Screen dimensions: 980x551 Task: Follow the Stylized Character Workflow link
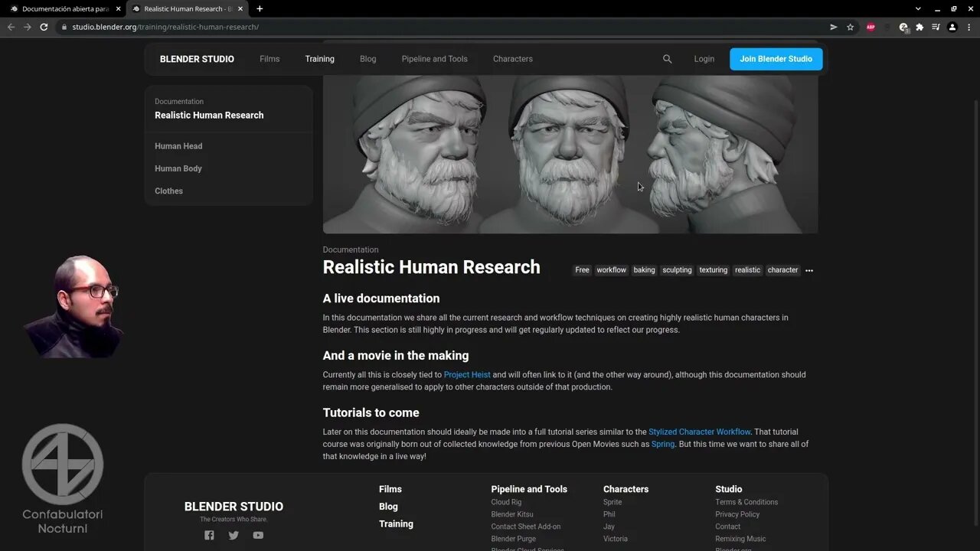(700, 432)
